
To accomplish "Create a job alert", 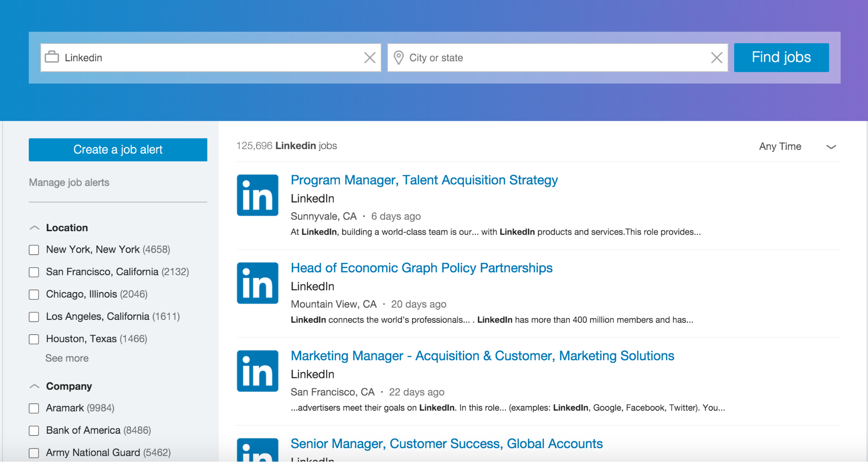I will pyautogui.click(x=118, y=150).
